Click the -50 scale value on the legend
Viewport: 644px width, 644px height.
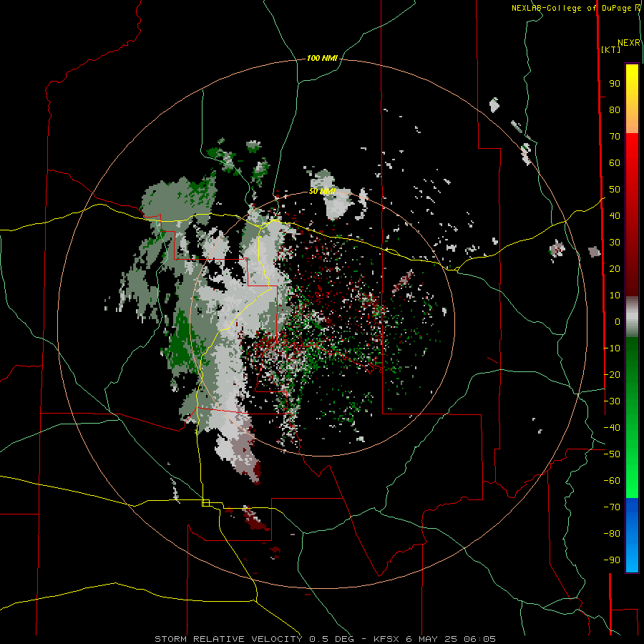[612, 454]
